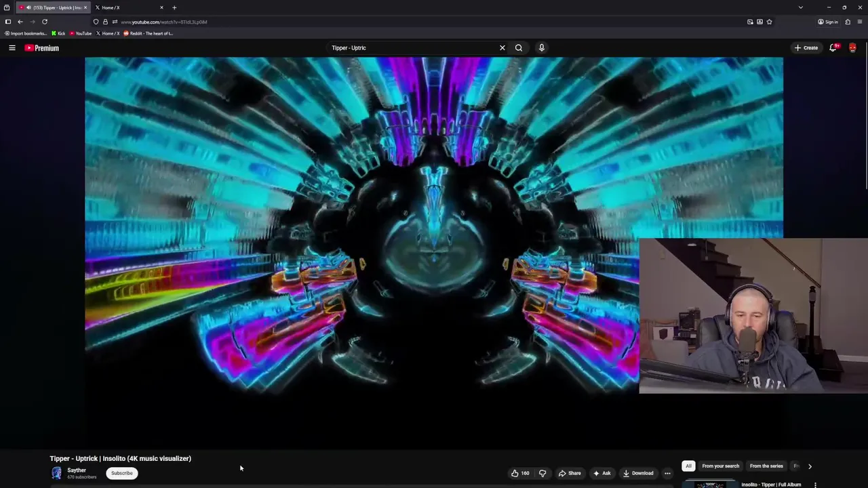The width and height of the screenshot is (868, 488).
Task: Open tracking protection shield icon
Action: coord(96,22)
